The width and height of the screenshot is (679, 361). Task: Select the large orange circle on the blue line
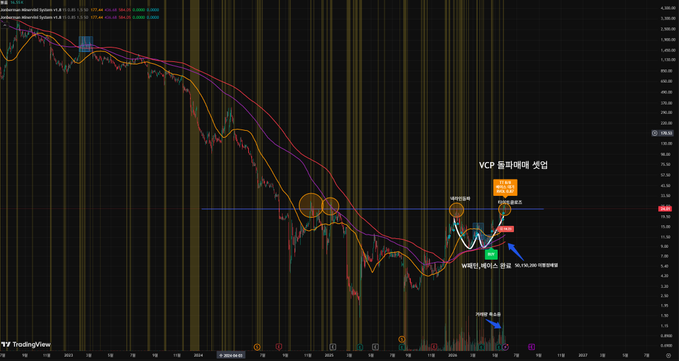(x=311, y=205)
